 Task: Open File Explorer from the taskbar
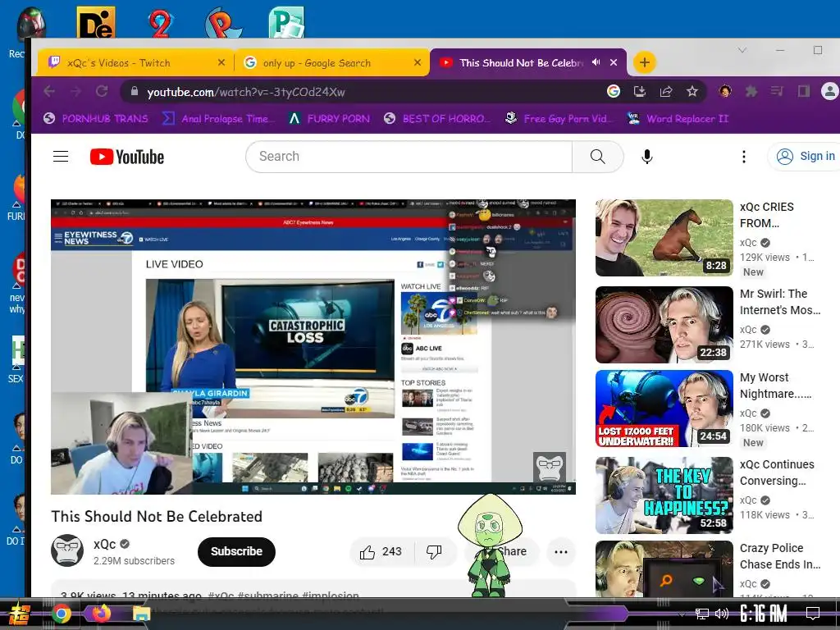[141, 614]
